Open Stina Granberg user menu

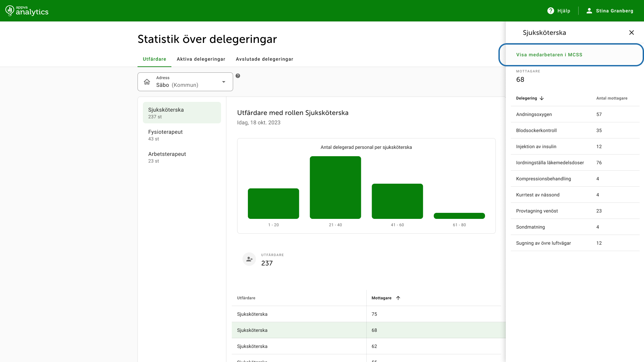[x=609, y=11]
